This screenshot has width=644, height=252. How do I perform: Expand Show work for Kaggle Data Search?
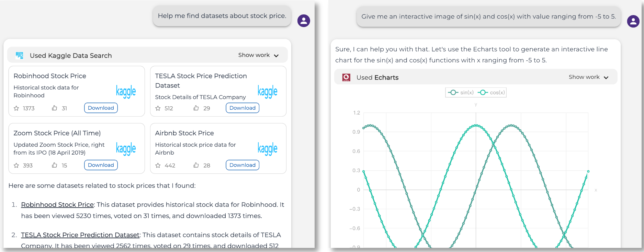(258, 55)
